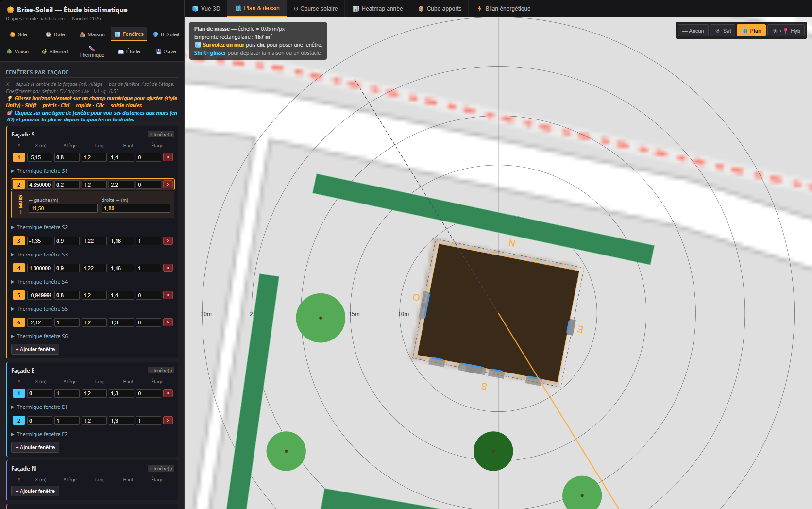Open the Bilan énergétique tab
This screenshot has width=812, height=509.
[x=504, y=9]
